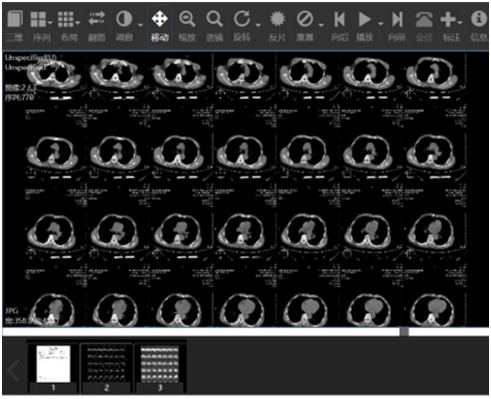Click the first CT slice in top row
The width and height of the screenshot is (491, 399).
[x=54, y=75]
